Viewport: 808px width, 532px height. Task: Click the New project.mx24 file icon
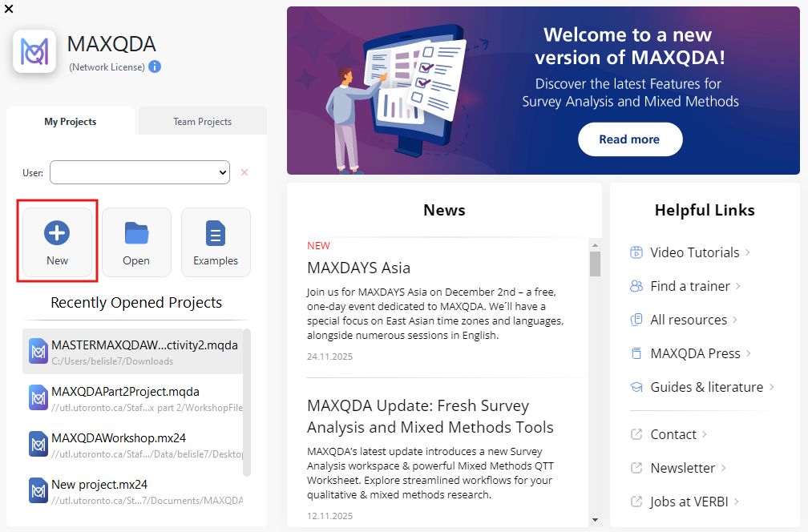click(38, 490)
